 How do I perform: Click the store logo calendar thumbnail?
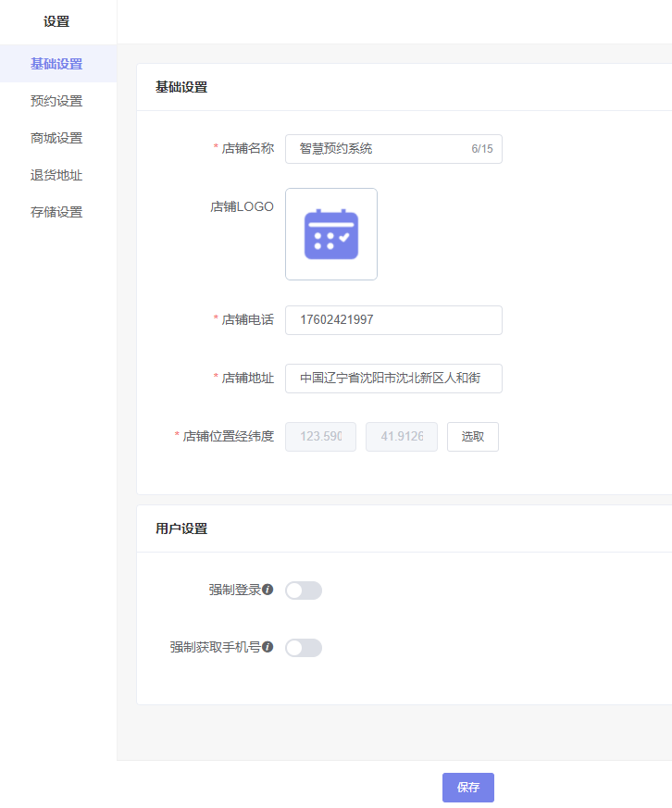pyautogui.click(x=331, y=234)
